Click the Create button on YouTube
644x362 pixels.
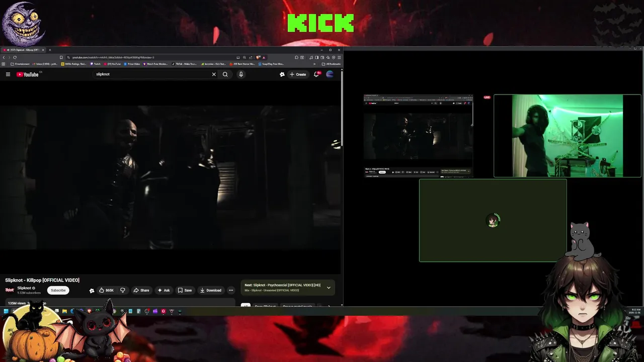(x=298, y=74)
